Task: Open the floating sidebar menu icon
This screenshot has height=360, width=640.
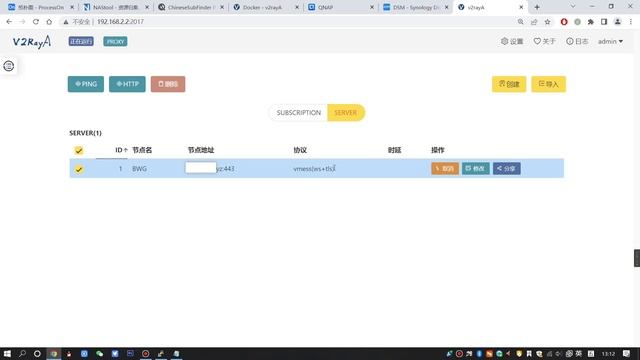Action: click(9, 66)
